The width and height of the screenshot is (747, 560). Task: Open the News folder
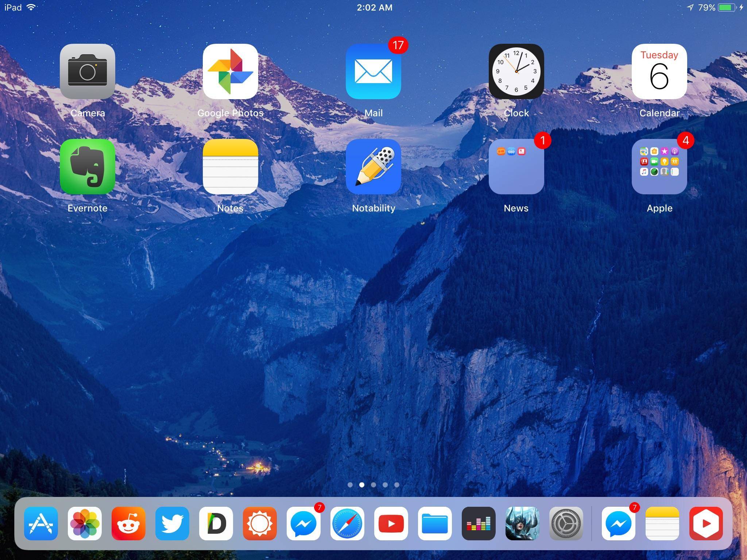[x=516, y=167]
